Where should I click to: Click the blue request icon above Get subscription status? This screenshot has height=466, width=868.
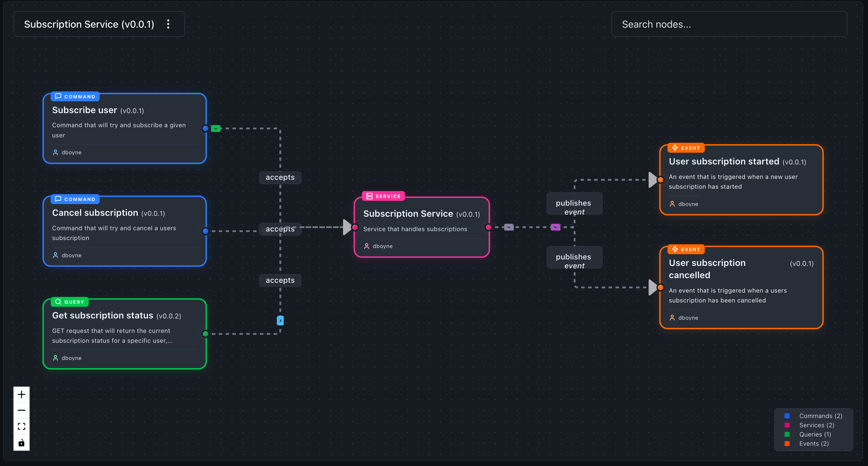pos(280,320)
